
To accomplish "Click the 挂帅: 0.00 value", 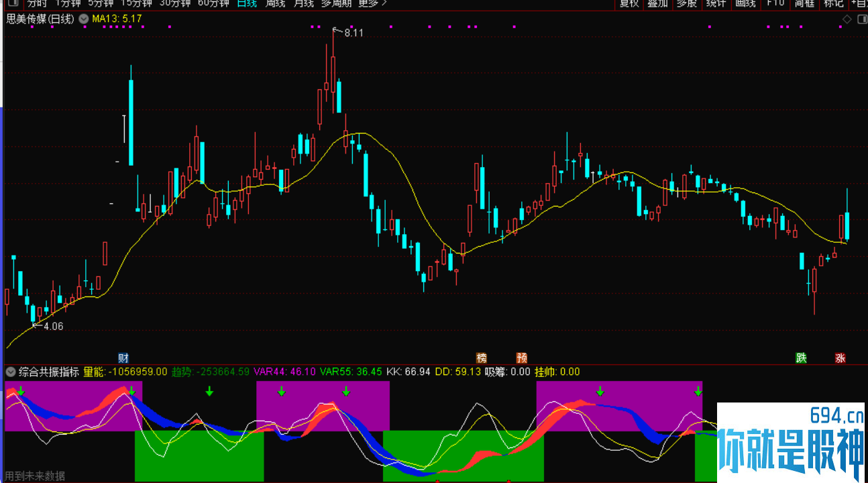I will coord(557,372).
